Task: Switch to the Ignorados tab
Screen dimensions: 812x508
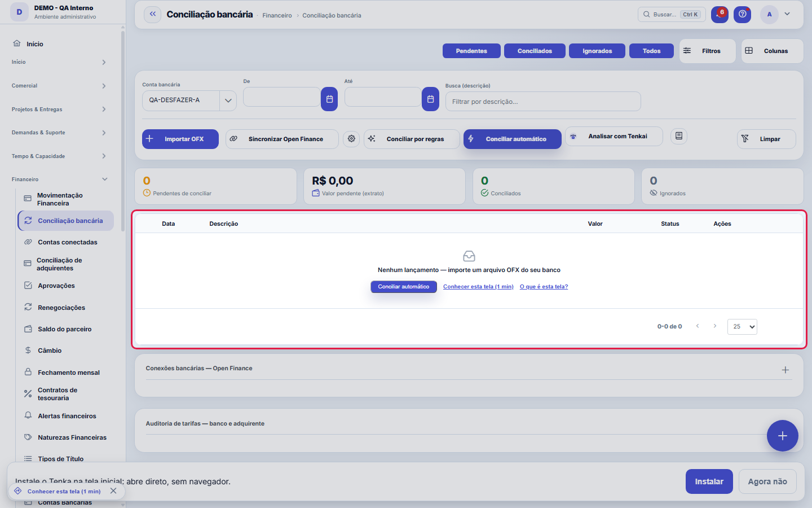Action: (x=597, y=51)
